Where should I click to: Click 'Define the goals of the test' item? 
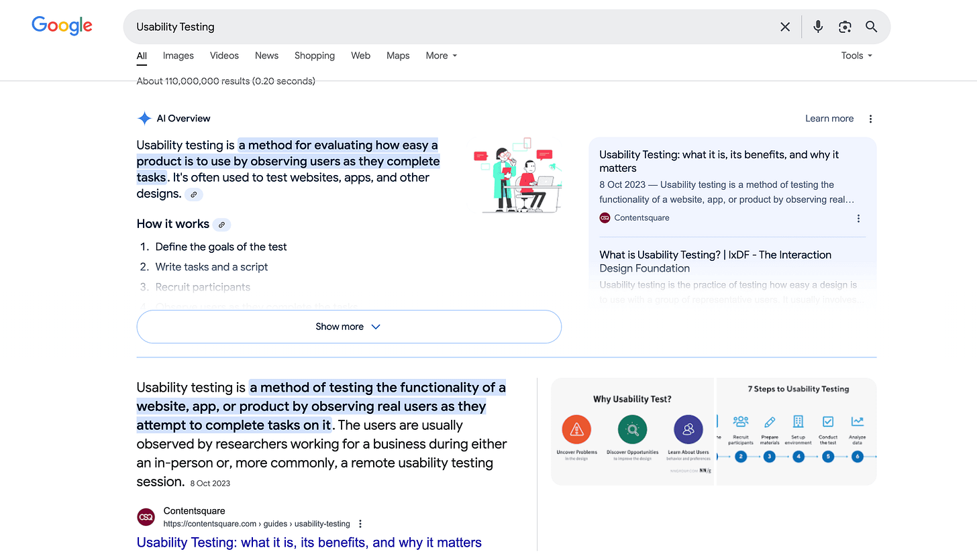(221, 247)
